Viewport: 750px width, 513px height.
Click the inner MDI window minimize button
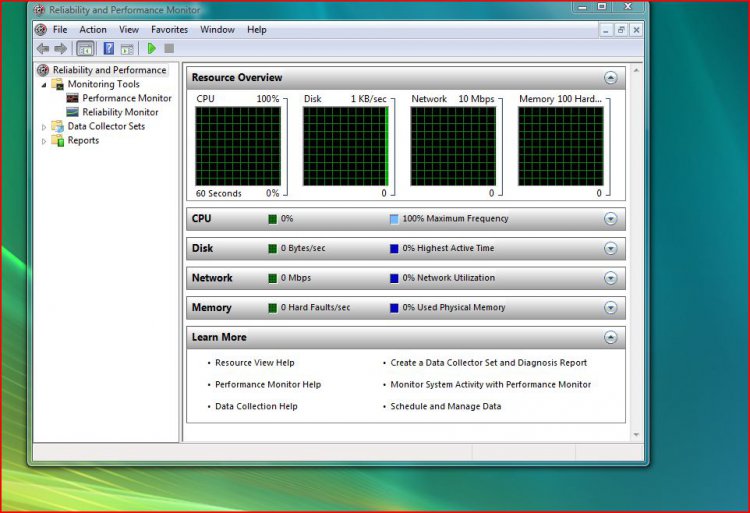[606, 30]
